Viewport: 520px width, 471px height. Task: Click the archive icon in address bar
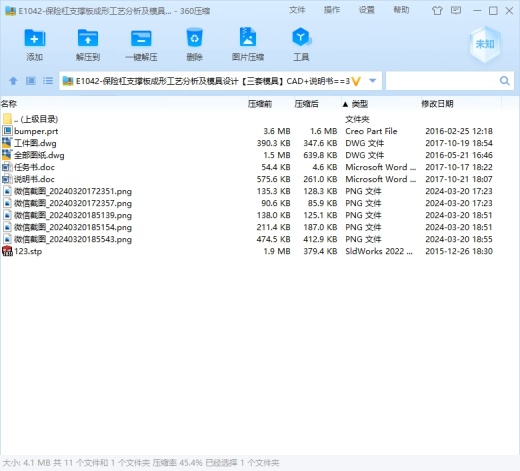(68, 81)
